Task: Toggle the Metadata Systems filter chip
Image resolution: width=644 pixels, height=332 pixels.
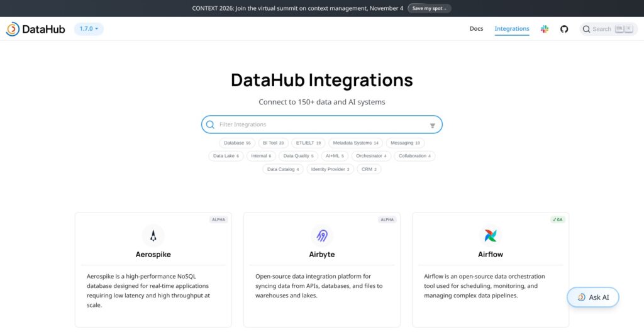Action: [x=356, y=143]
